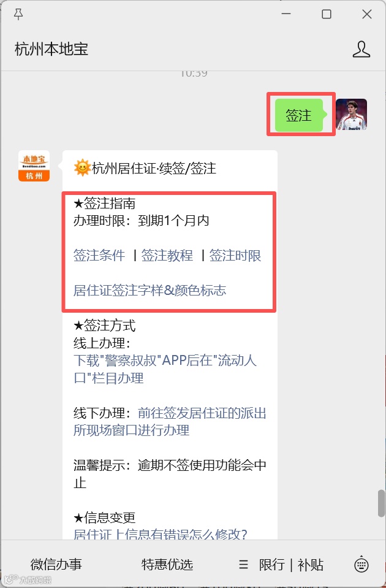The image size is (386, 588).
Task: Open the sender's football player avatar
Action: 351,115
